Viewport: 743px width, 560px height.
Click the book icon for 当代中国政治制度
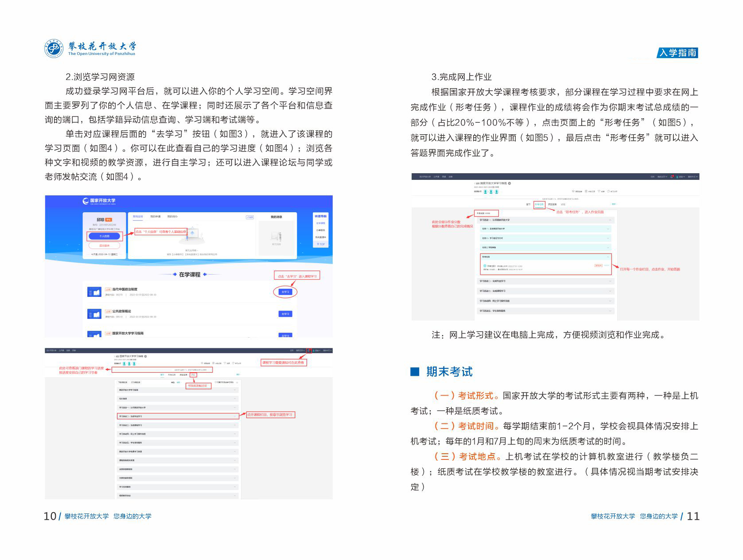coord(94,292)
